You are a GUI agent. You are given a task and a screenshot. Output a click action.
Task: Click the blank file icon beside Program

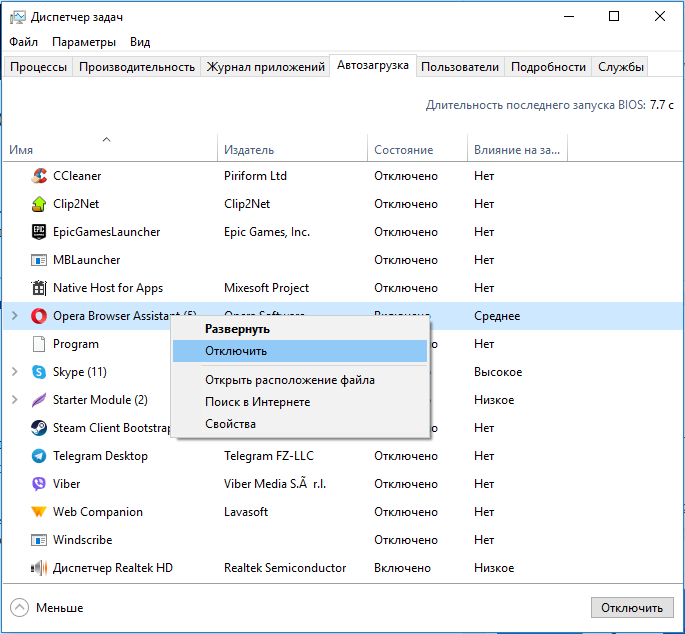[39, 344]
